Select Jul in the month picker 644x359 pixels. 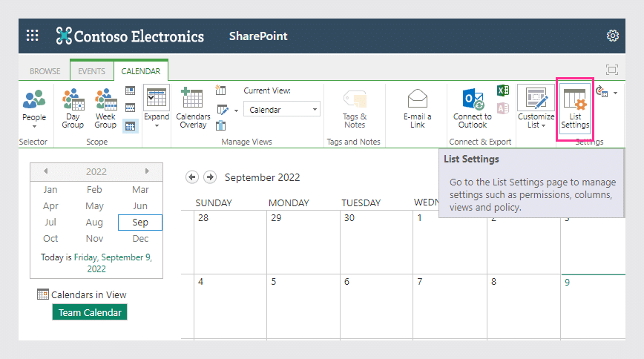(x=50, y=223)
